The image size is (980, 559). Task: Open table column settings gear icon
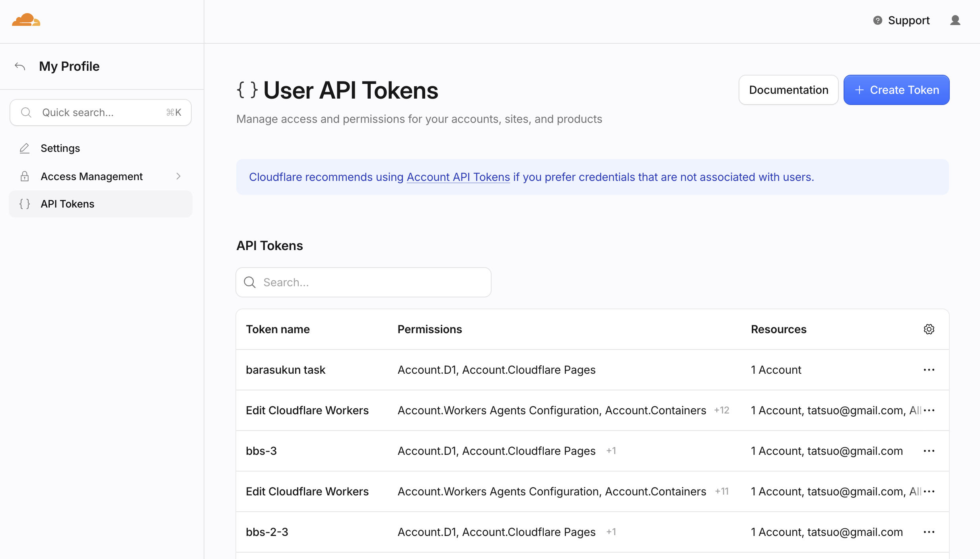point(929,329)
